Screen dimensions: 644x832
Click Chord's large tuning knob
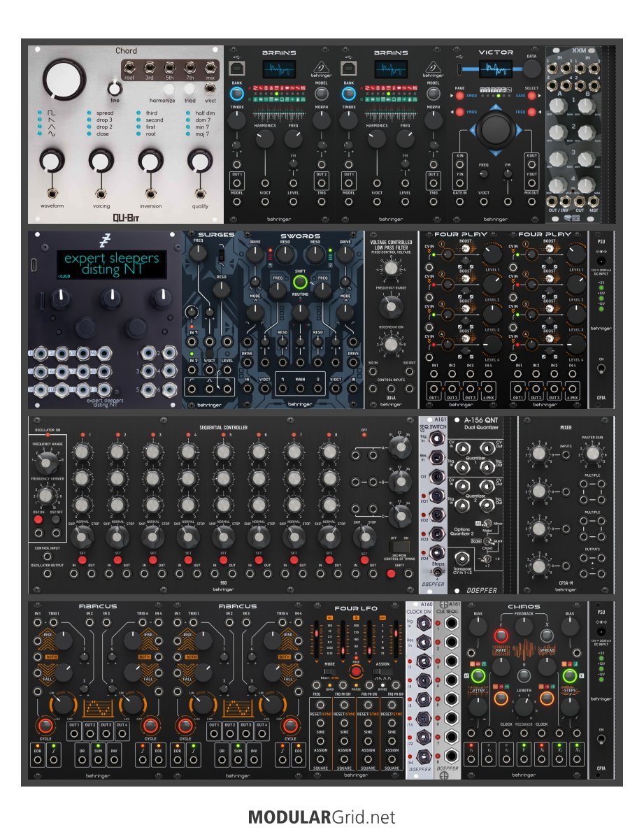pyautogui.click(x=64, y=80)
